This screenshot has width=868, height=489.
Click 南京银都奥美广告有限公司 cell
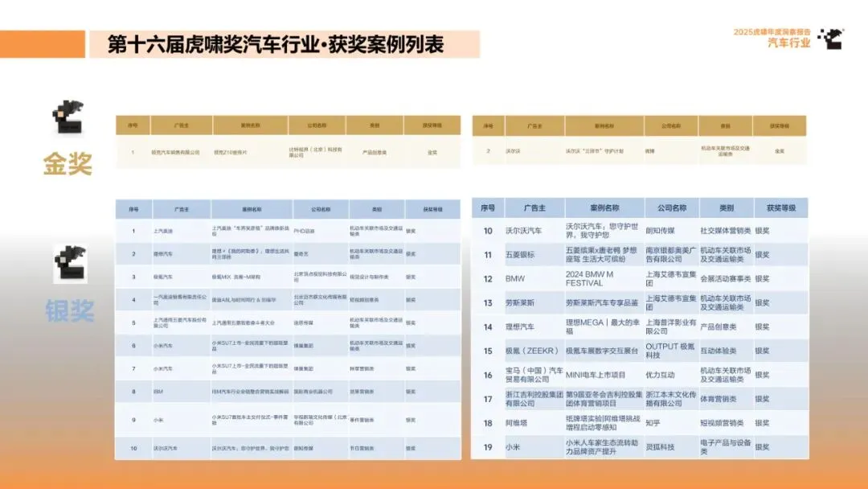tap(671, 255)
